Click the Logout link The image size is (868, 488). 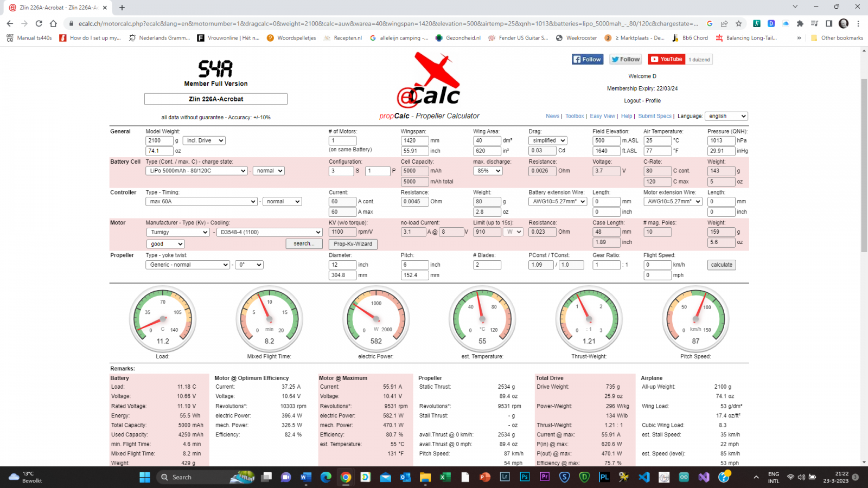tap(632, 101)
